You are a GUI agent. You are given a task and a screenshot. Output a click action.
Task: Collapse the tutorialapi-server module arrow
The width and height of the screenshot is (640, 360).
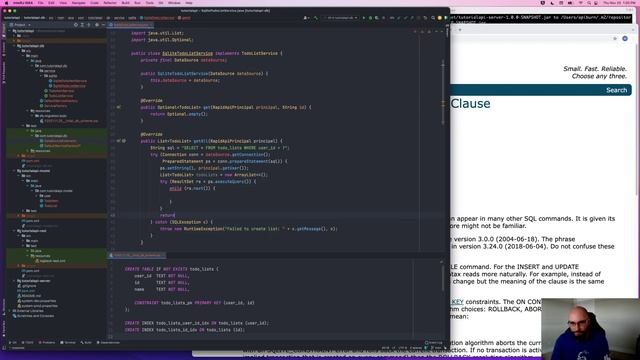pos(14,281)
